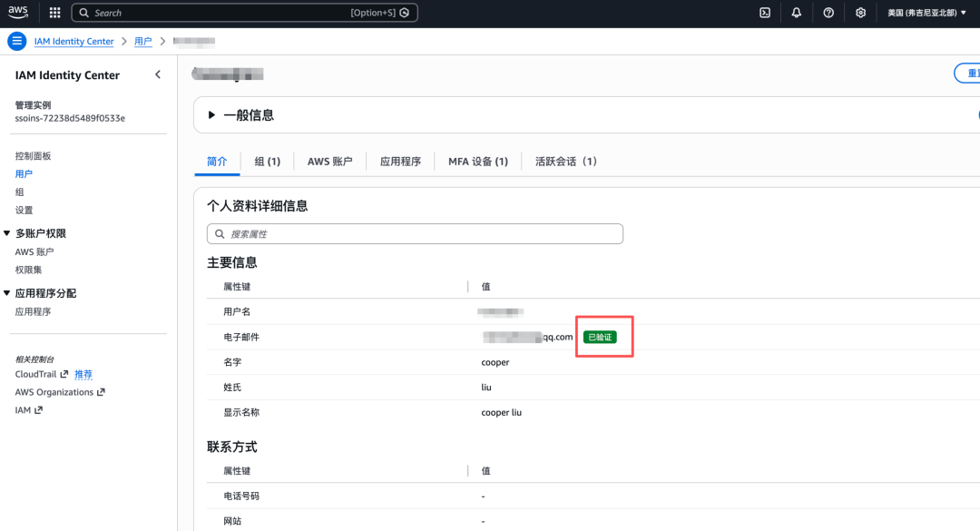Go to 用户 breadcrumb link
The width and height of the screenshot is (980, 531).
pos(143,41)
